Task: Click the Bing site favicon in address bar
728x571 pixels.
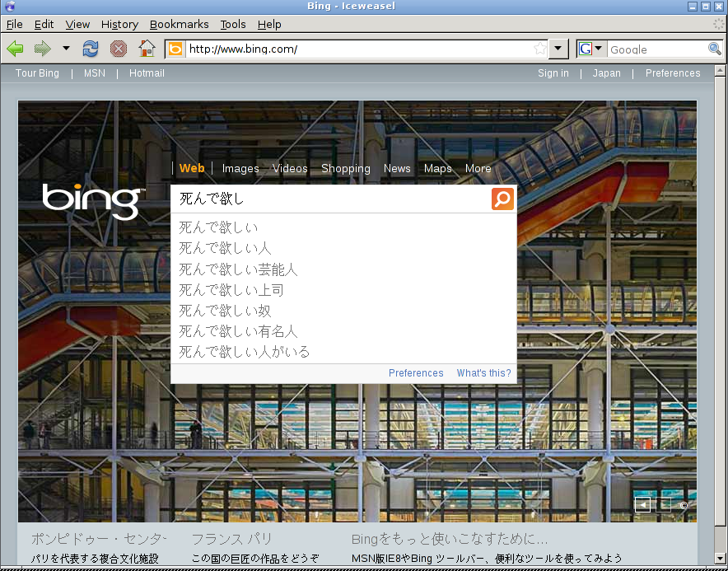Action: tap(175, 49)
